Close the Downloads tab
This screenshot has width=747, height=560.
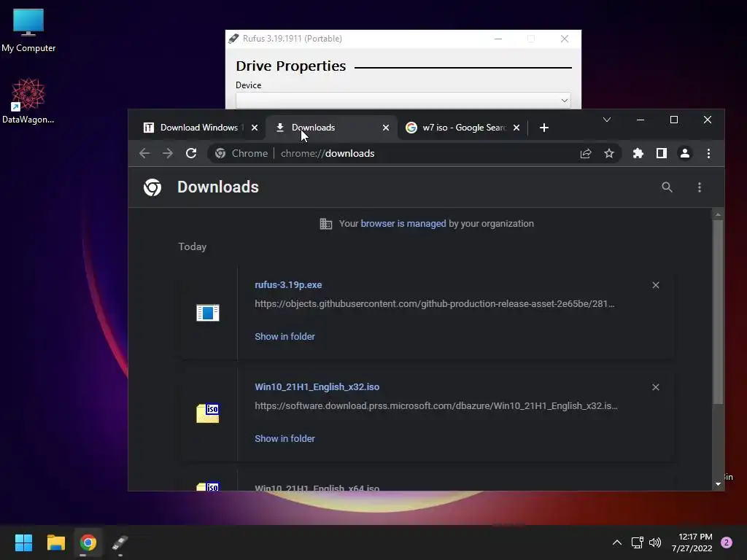(x=386, y=128)
